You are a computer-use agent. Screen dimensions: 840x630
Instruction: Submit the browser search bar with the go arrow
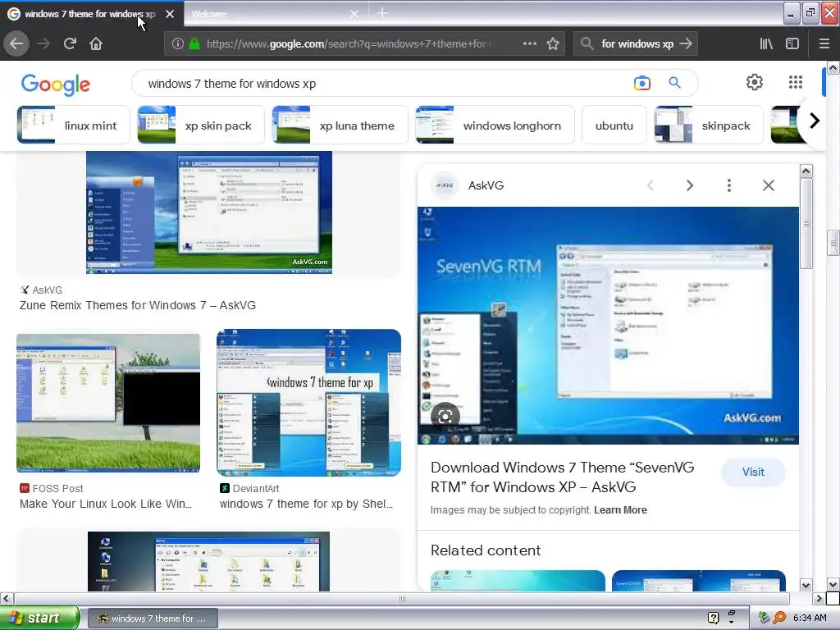tap(686, 44)
